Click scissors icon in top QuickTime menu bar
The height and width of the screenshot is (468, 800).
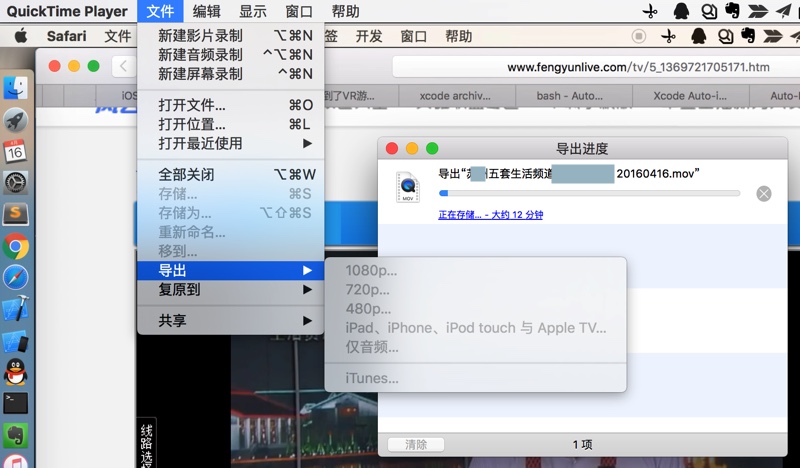650,11
